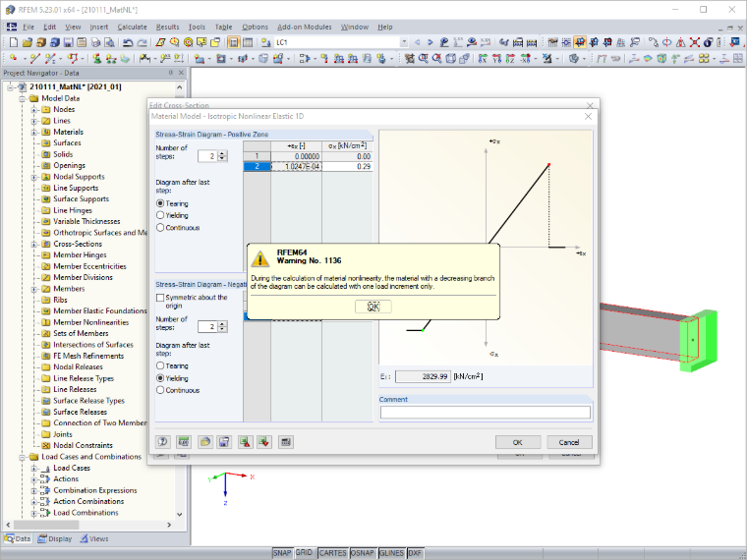Click the Save floppy disk toolbar icon

[x=69, y=42]
